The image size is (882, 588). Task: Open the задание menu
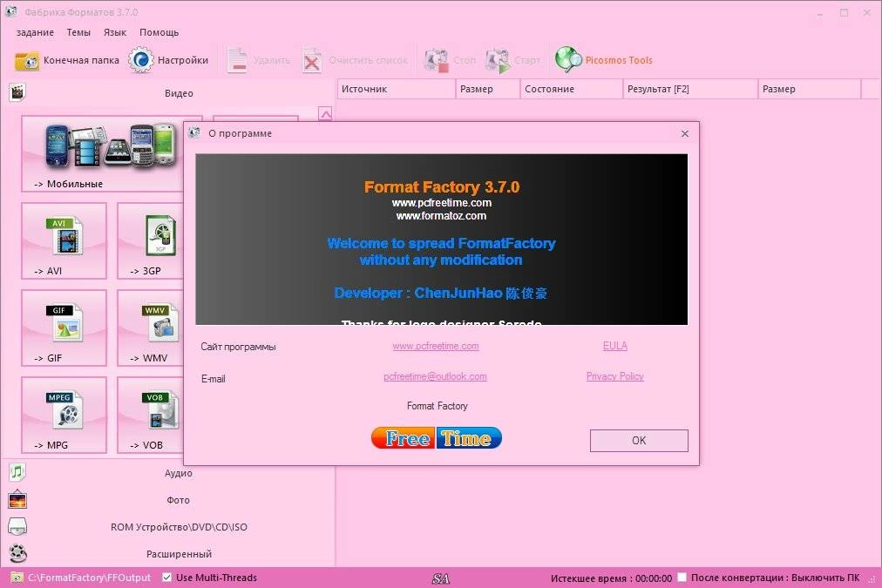(35, 32)
